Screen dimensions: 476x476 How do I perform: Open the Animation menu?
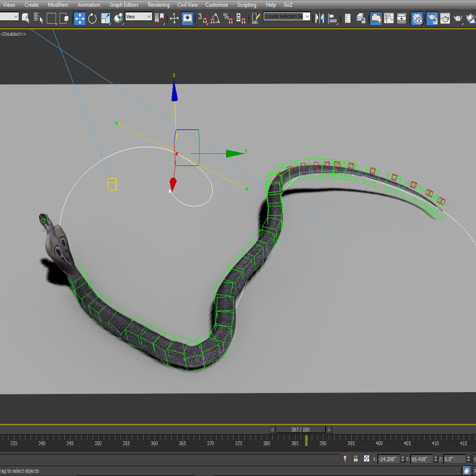88,5
